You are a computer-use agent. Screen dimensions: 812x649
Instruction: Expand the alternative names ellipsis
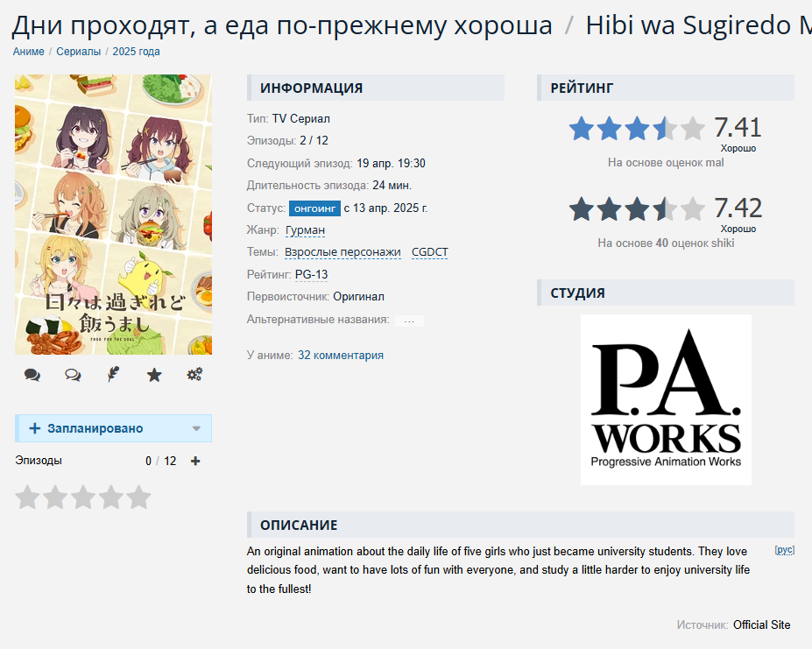[x=409, y=321]
